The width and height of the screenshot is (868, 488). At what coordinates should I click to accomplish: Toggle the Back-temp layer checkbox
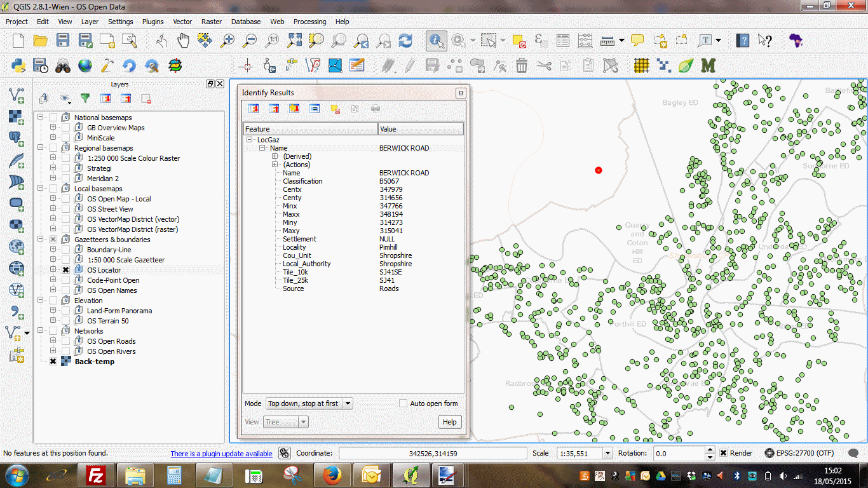coord(53,362)
